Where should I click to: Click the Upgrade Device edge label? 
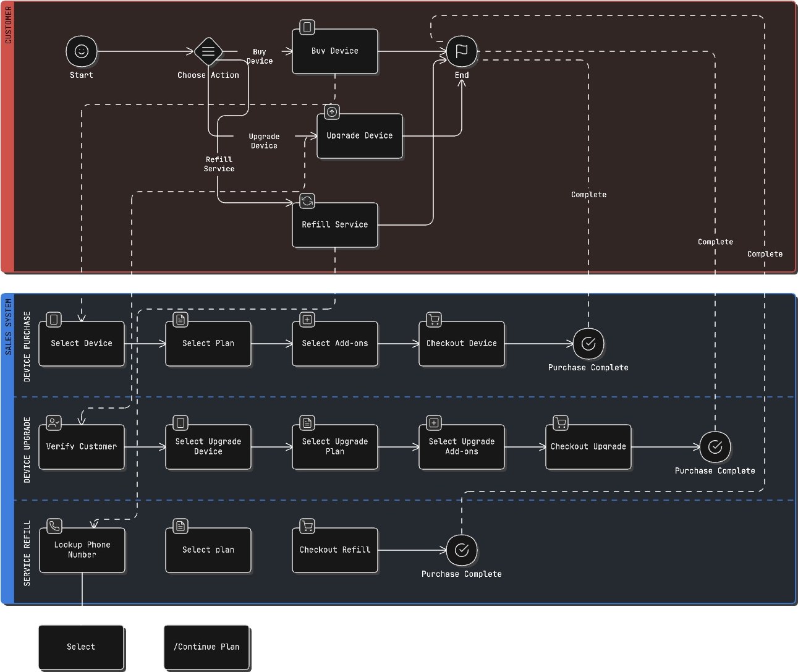pos(264,141)
